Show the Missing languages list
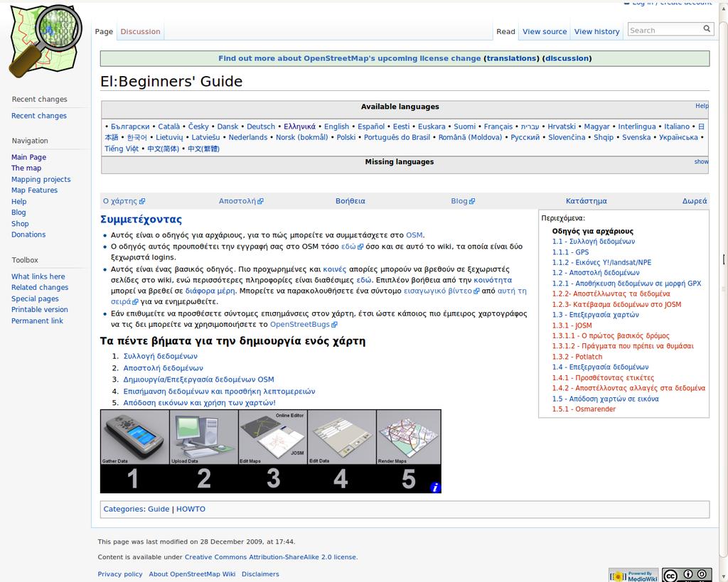 click(x=701, y=161)
